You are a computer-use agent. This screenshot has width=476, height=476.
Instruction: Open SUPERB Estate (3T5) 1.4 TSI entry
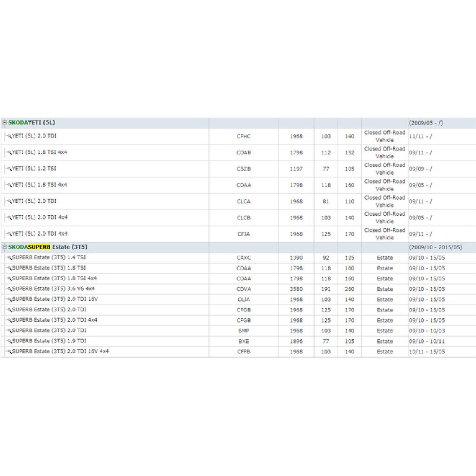pos(49,258)
